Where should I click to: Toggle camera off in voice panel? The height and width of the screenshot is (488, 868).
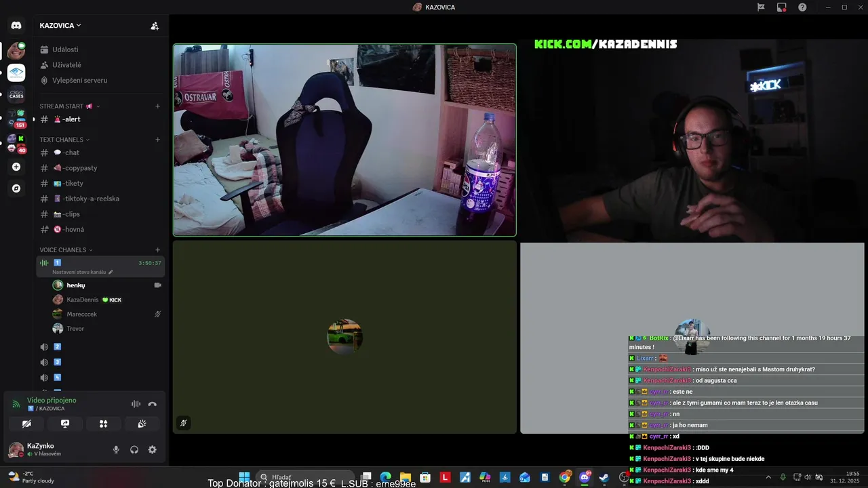point(26,424)
